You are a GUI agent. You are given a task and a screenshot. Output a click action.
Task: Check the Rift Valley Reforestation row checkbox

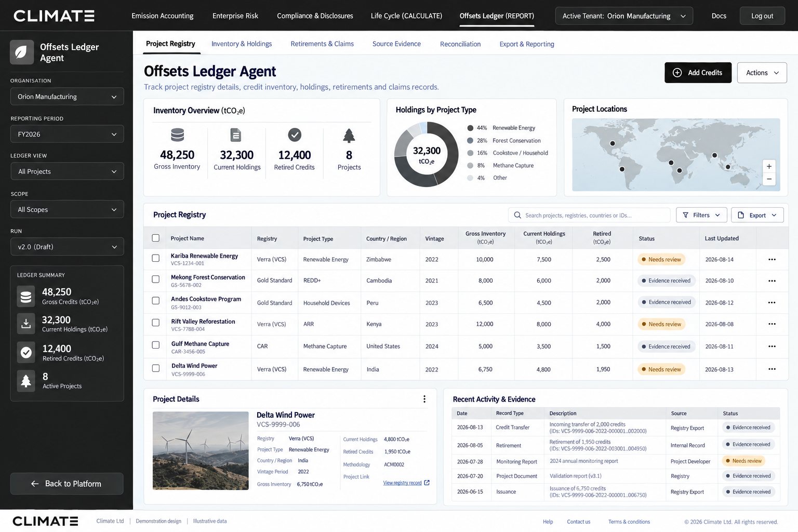click(x=155, y=323)
